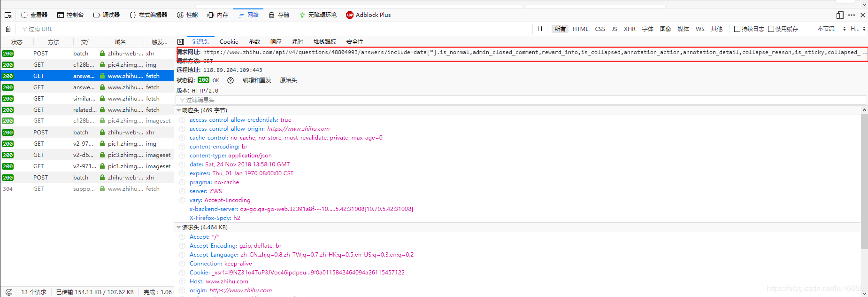Filter requests by XHR
The image size is (868, 297).
pos(630,29)
